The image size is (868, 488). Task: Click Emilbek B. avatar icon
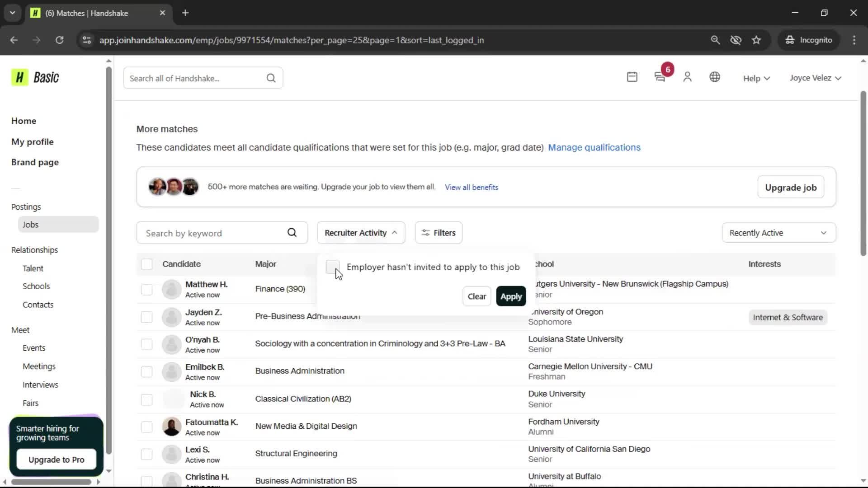pos(171,372)
